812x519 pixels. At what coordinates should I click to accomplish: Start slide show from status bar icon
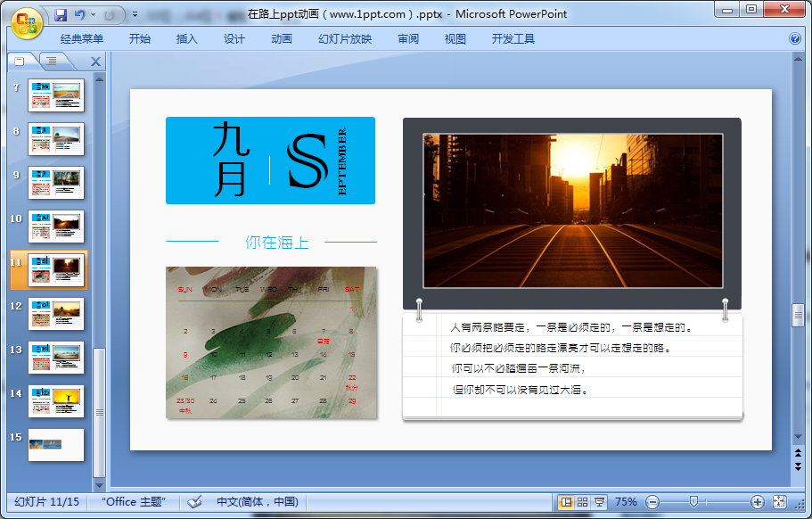click(x=599, y=502)
